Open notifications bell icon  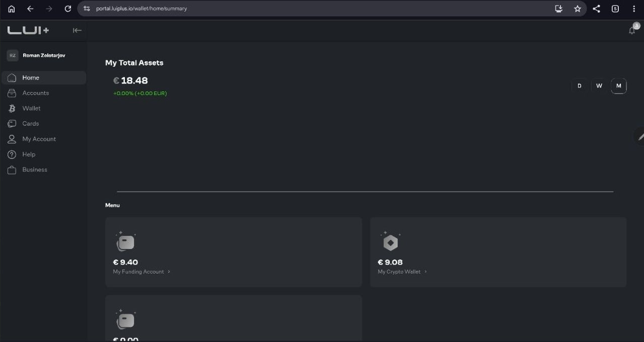632,30
